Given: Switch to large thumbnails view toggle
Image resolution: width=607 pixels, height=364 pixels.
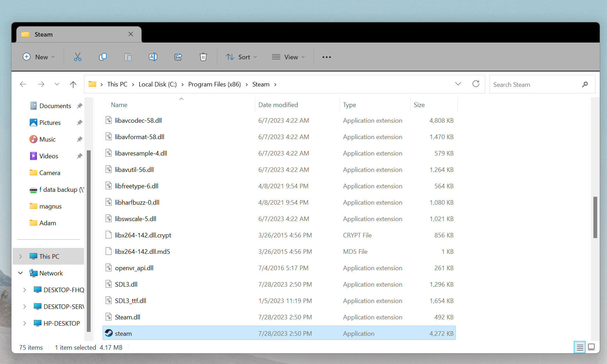Looking at the screenshot, I should point(591,347).
